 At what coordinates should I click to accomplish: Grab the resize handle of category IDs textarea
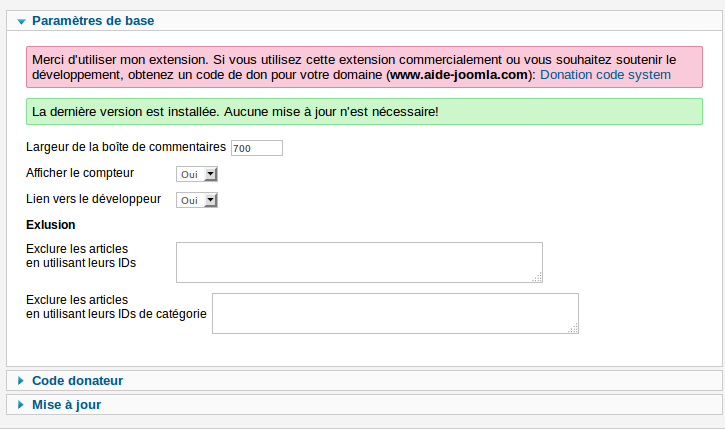[x=573, y=328]
